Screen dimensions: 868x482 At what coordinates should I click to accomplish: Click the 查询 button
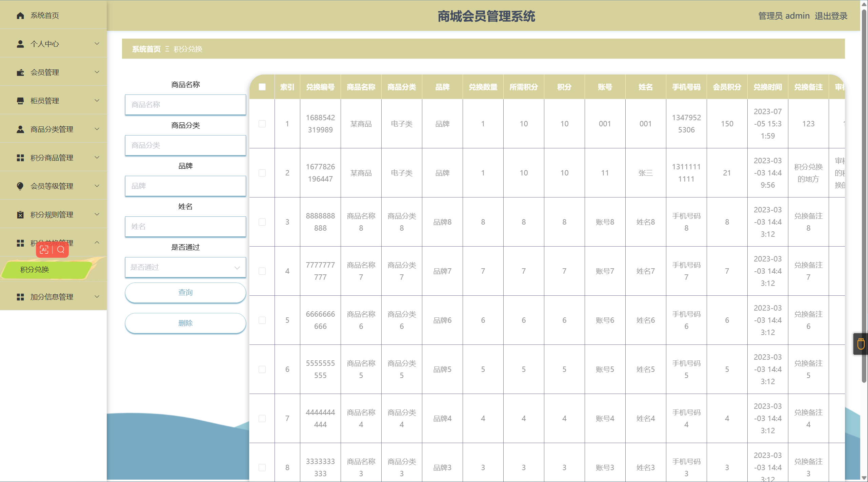point(185,292)
